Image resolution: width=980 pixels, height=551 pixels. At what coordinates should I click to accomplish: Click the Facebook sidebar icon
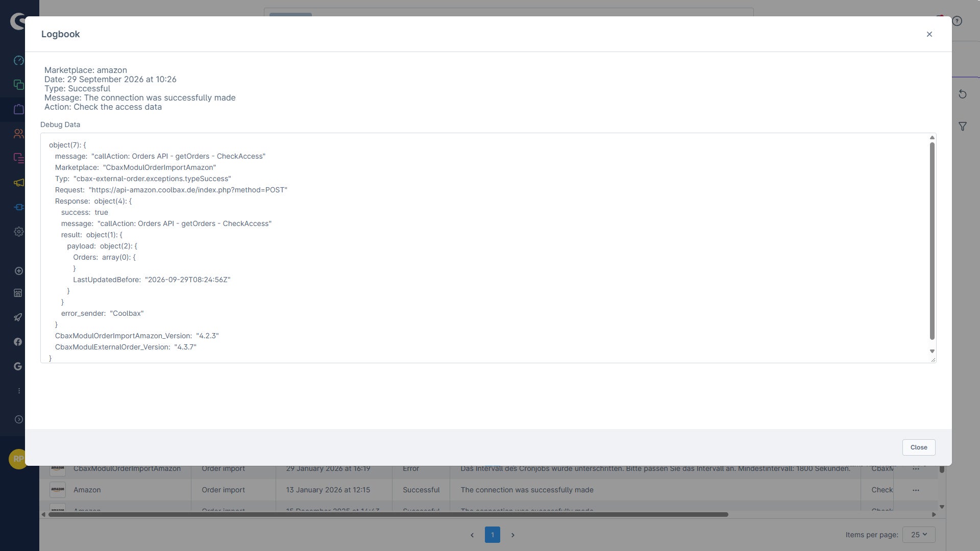coord(18,342)
